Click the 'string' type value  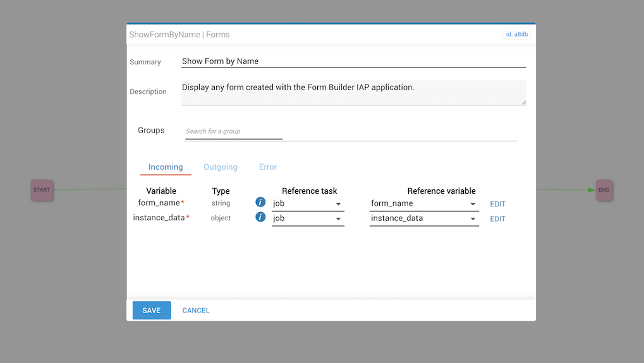(221, 203)
